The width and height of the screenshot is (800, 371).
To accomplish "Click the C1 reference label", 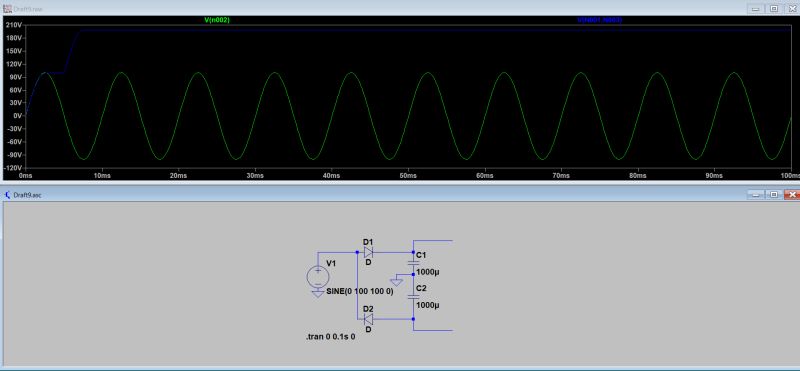I will tap(421, 255).
